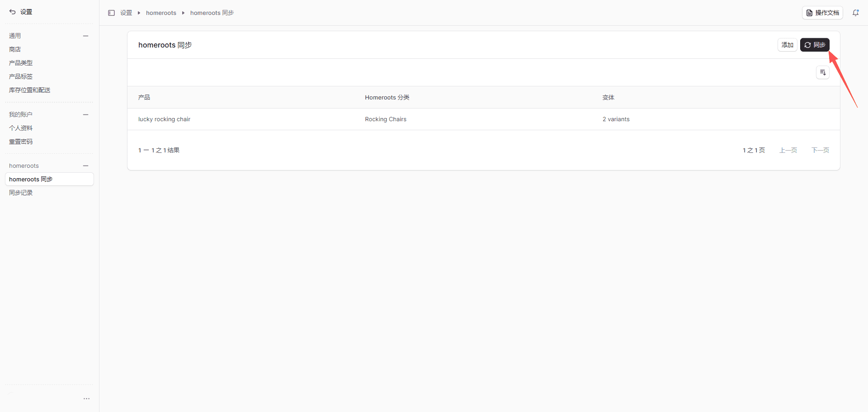
Task: Click homeroots breadcrumb link
Action: [x=161, y=13]
